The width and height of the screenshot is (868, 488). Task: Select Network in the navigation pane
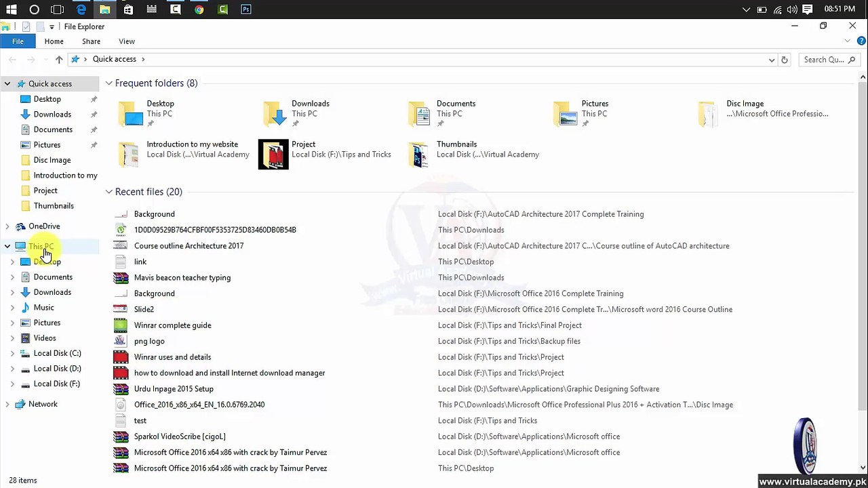(43, 404)
